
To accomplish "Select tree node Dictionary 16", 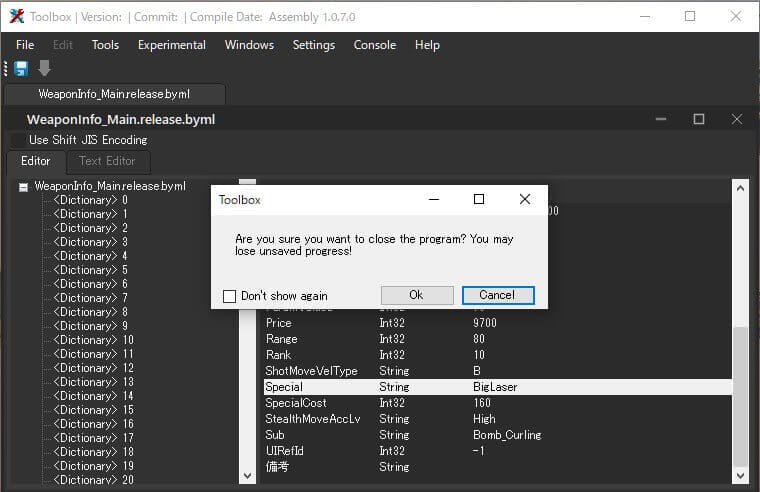I will tap(94, 425).
